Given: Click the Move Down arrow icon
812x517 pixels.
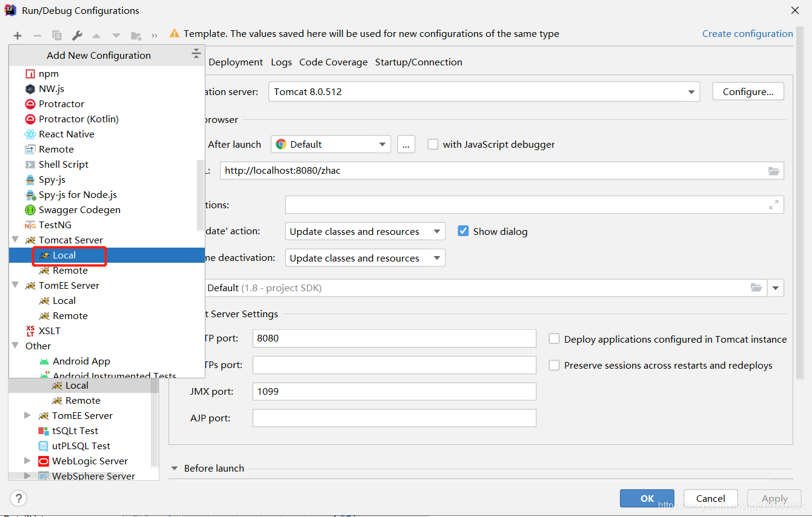Looking at the screenshot, I should coord(116,36).
